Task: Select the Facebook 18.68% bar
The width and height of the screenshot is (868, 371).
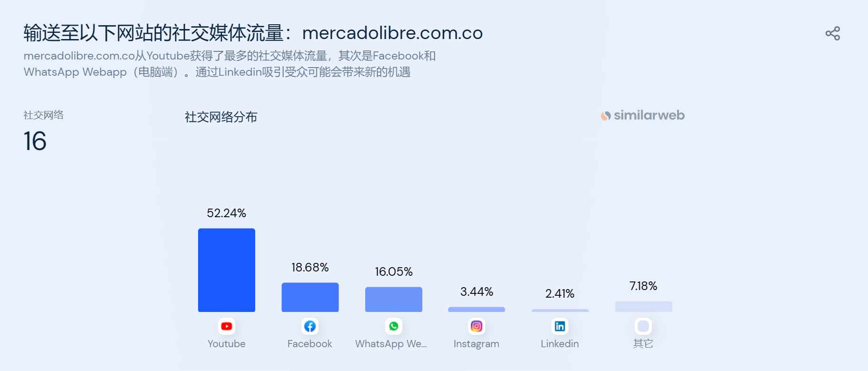Action: pyautogui.click(x=310, y=297)
